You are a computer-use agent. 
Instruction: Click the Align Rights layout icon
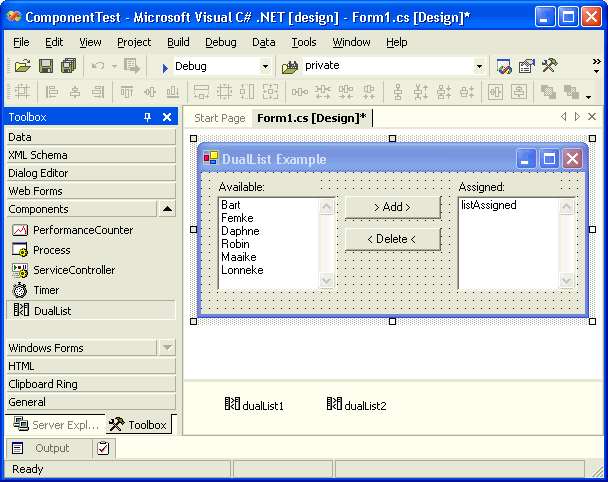coord(98,92)
